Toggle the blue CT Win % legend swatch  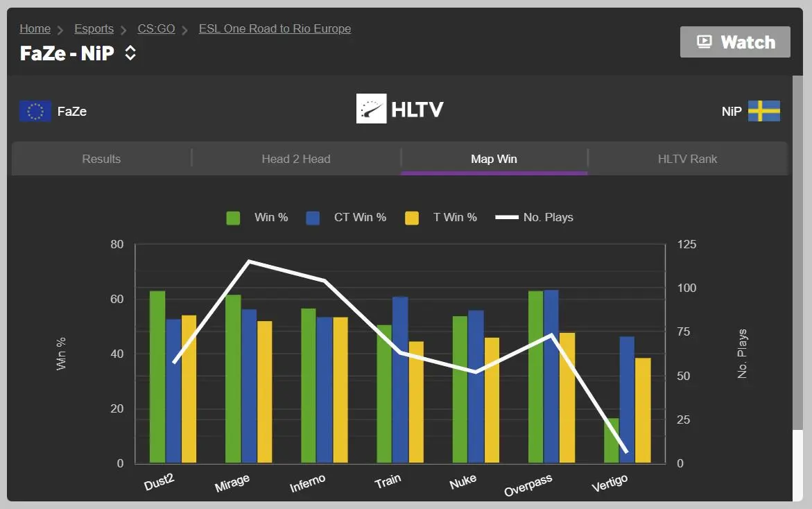[313, 218]
